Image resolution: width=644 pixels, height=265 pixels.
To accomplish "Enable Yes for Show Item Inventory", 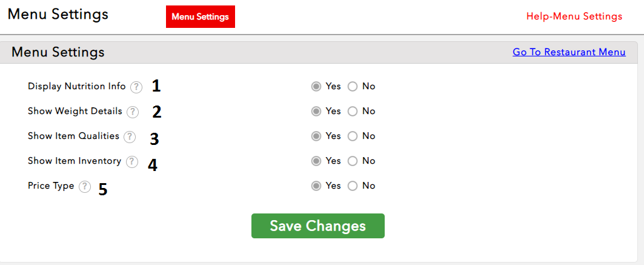I will 316,161.
